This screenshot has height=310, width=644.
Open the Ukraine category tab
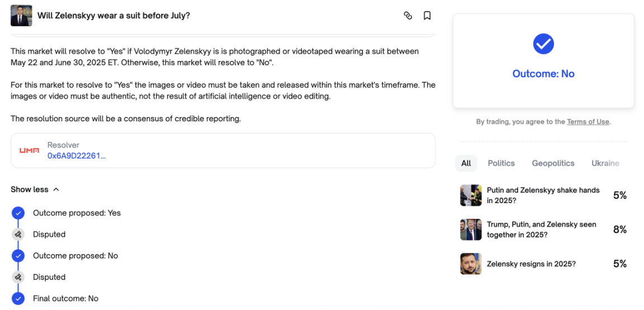click(605, 163)
